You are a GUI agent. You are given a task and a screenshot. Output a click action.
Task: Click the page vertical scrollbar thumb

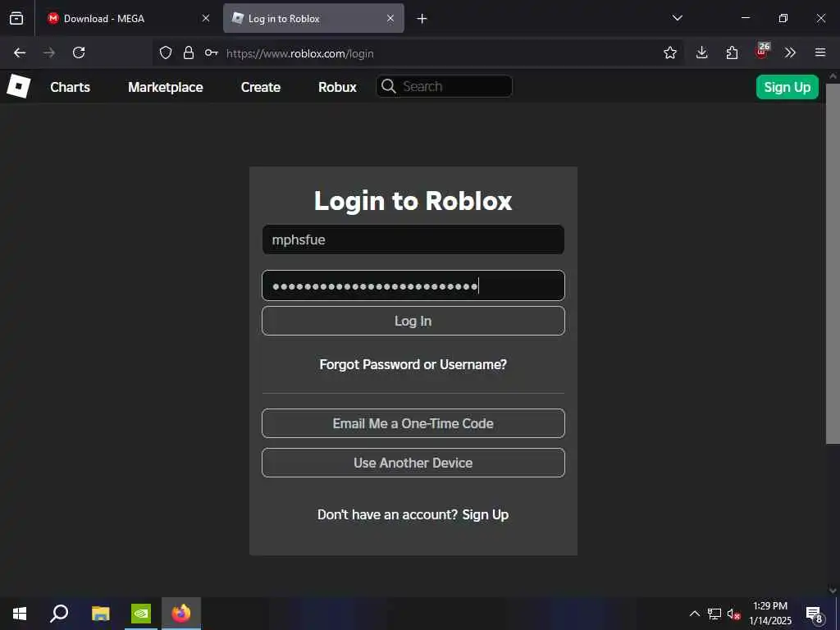pos(833,263)
